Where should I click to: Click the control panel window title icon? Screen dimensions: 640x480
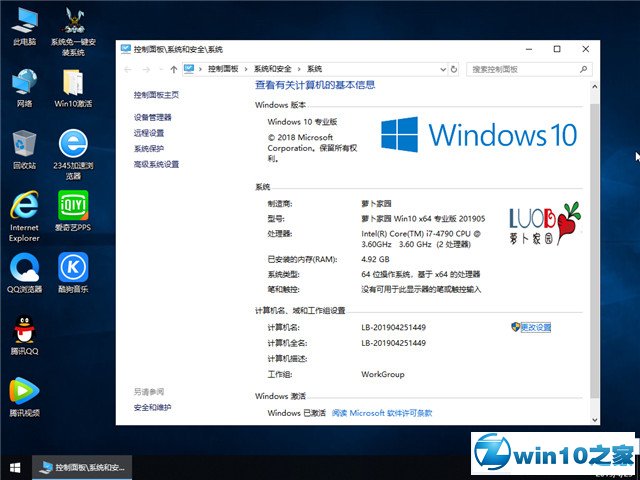(x=126, y=49)
